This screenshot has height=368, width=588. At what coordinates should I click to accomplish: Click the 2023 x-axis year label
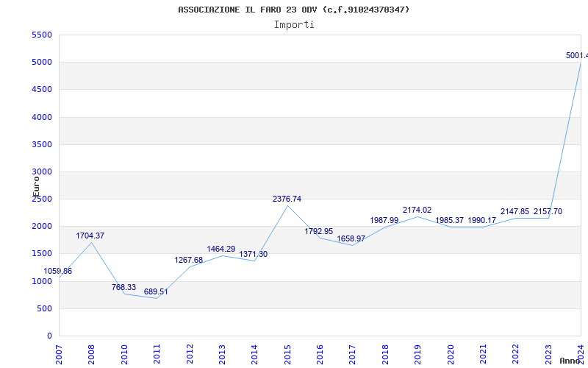click(x=548, y=355)
